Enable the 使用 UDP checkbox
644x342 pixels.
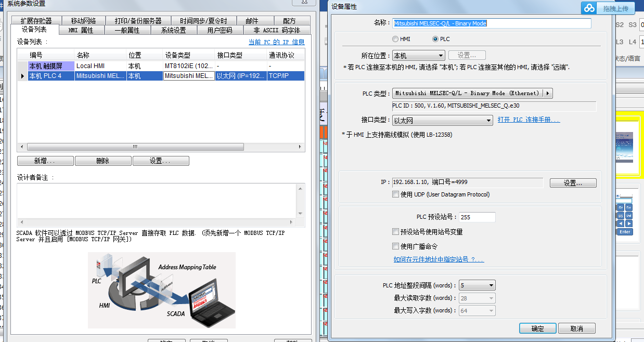[x=396, y=194]
